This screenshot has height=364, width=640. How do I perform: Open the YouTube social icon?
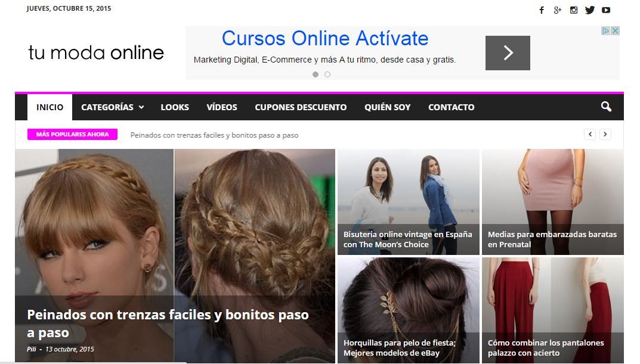click(606, 10)
